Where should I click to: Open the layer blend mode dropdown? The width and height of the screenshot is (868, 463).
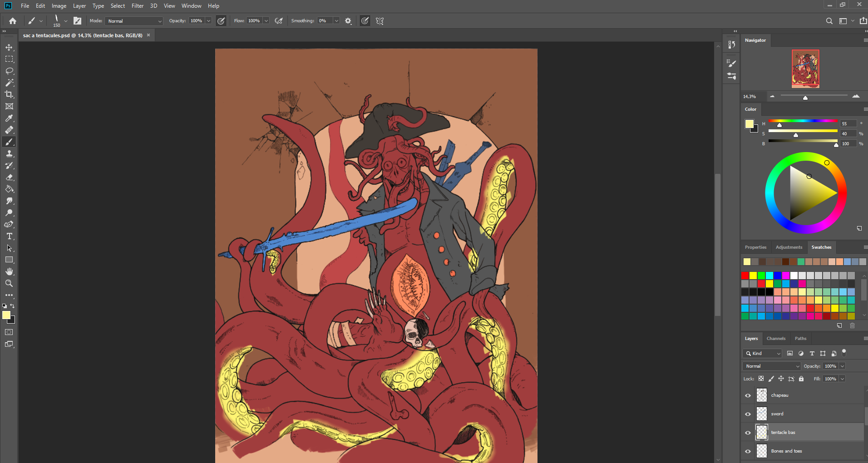(x=771, y=366)
